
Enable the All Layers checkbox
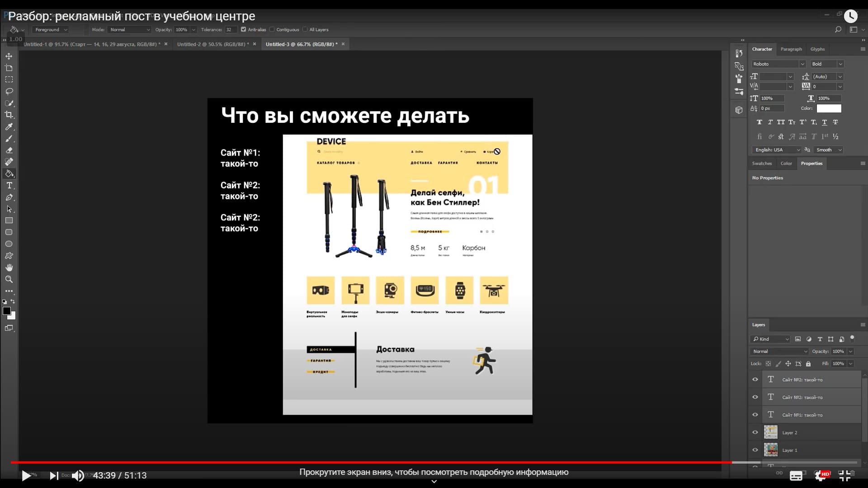305,29
